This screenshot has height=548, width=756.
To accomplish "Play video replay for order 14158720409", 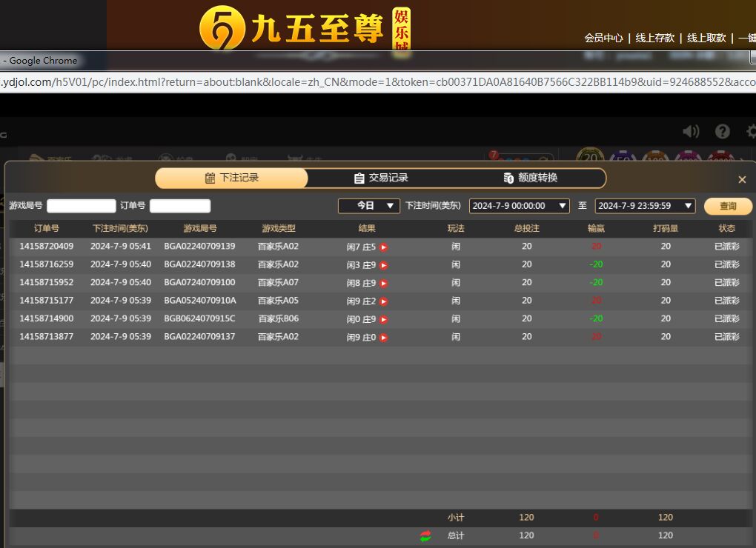I will click(x=384, y=247).
